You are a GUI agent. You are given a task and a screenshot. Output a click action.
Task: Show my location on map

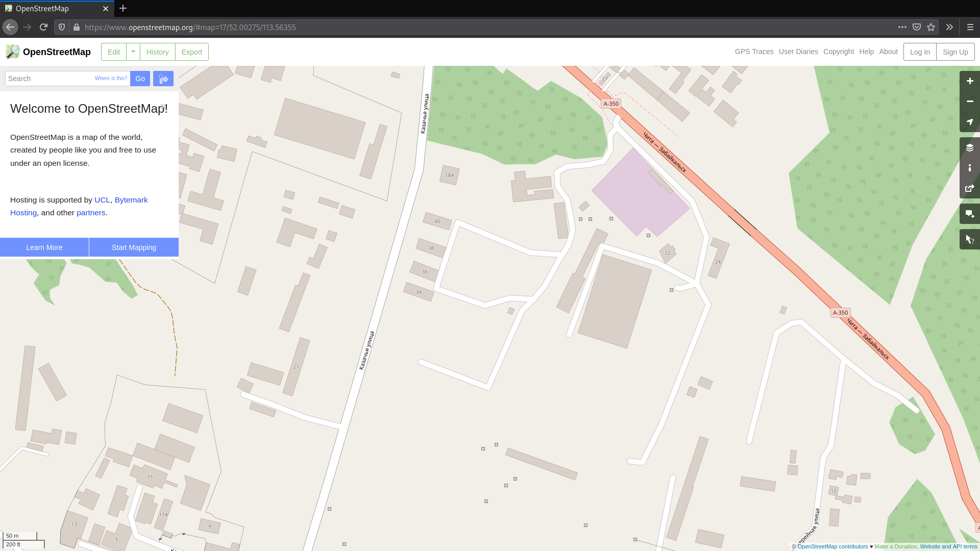point(970,122)
